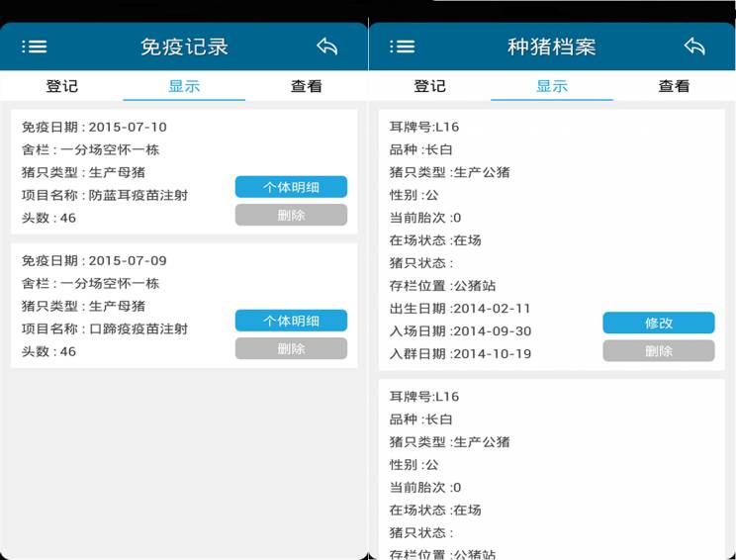Select 免疫日期 2015-07-09 text
The image size is (736, 560).
click(x=94, y=261)
